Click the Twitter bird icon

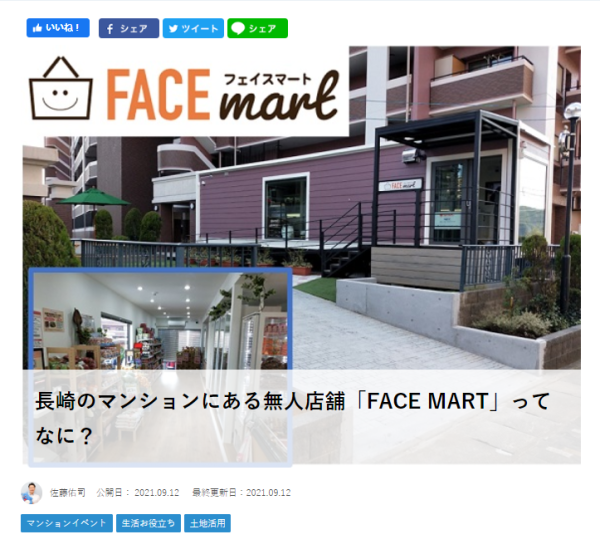173,29
